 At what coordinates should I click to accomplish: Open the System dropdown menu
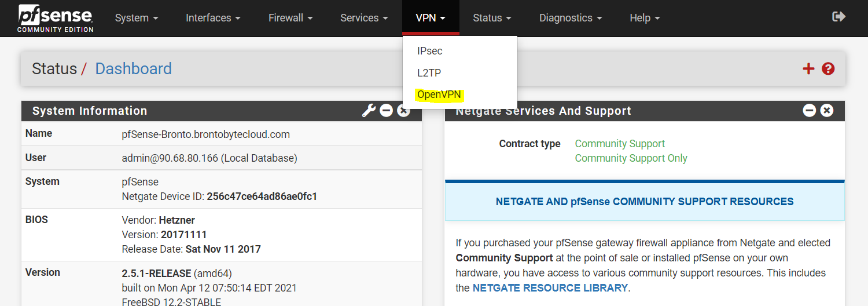pos(137,18)
